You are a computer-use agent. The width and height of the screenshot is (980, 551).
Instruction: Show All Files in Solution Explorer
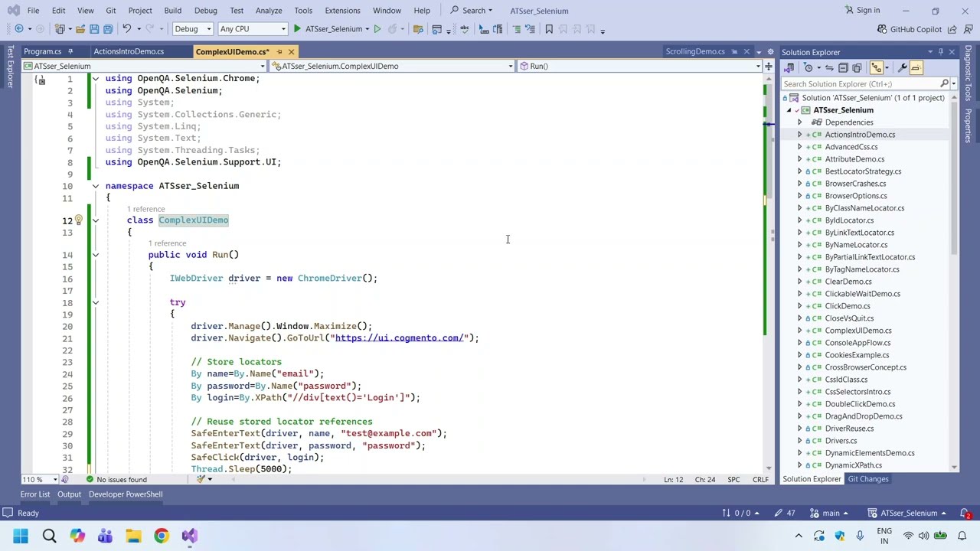pyautogui.click(x=857, y=67)
